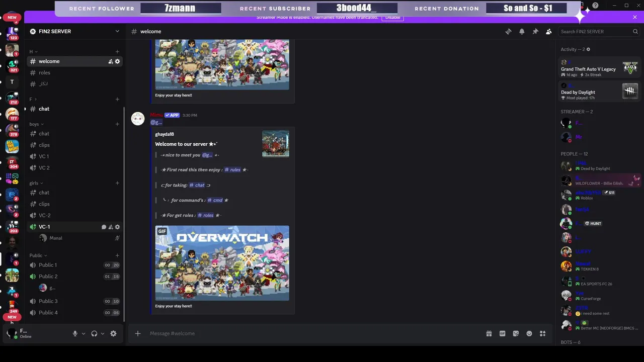Open the unread chat channel under F
The height and width of the screenshot is (362, 644).
74,109
